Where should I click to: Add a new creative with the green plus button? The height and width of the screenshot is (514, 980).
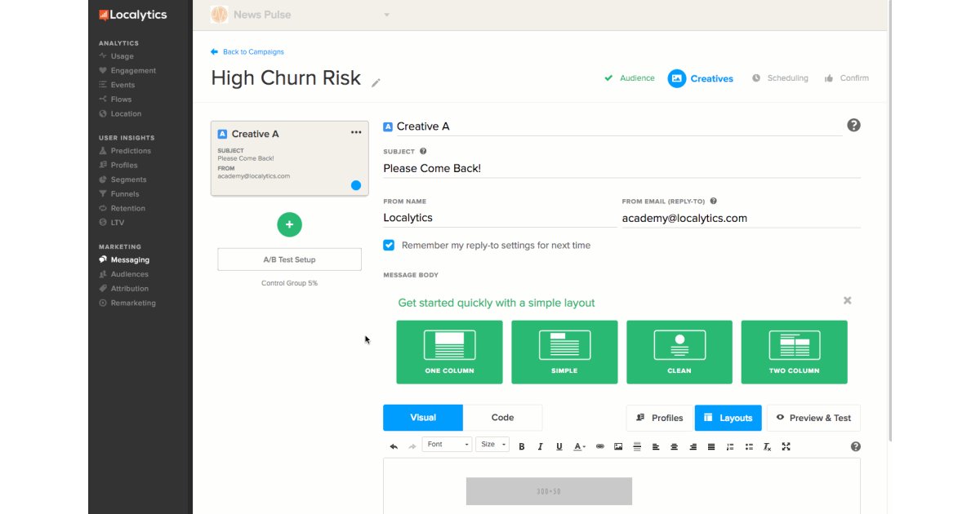tap(289, 224)
